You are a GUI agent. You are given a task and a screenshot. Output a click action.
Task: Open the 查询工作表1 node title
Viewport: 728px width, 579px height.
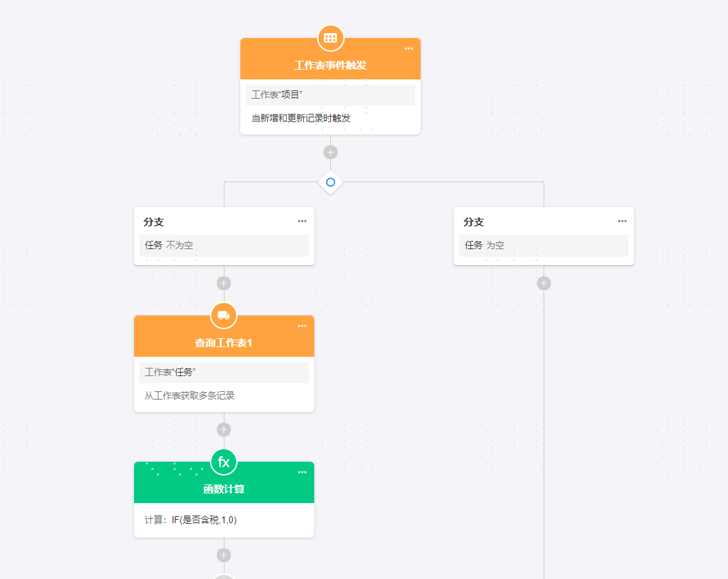224,343
